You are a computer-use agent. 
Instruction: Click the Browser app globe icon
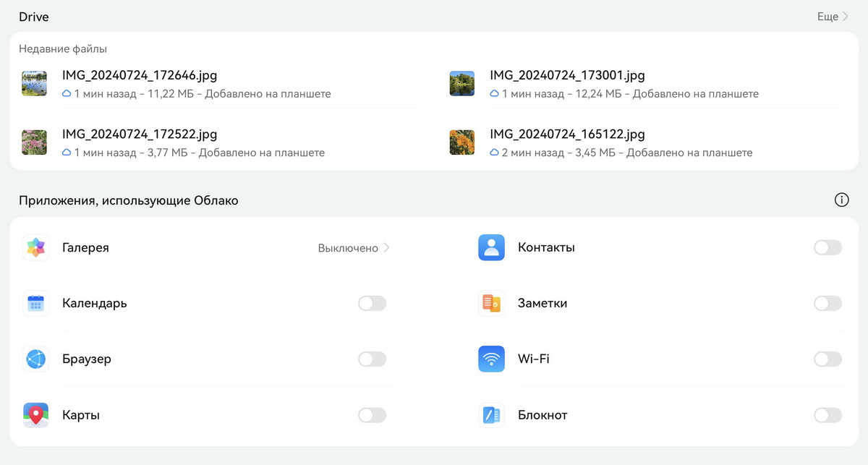35,359
